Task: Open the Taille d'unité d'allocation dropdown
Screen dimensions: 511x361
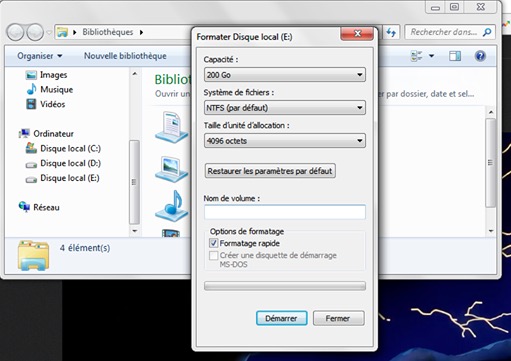Action: point(285,141)
